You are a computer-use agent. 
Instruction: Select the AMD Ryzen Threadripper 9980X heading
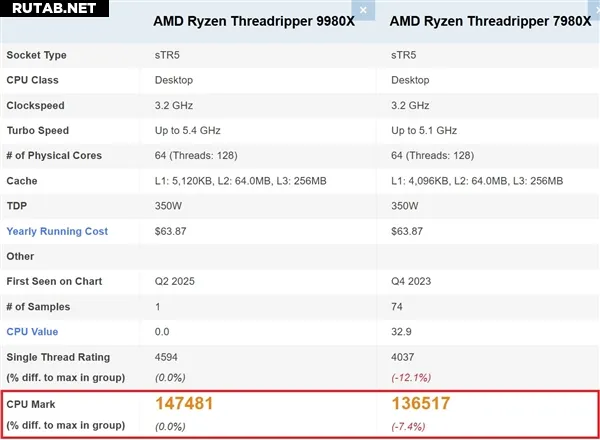click(x=254, y=21)
